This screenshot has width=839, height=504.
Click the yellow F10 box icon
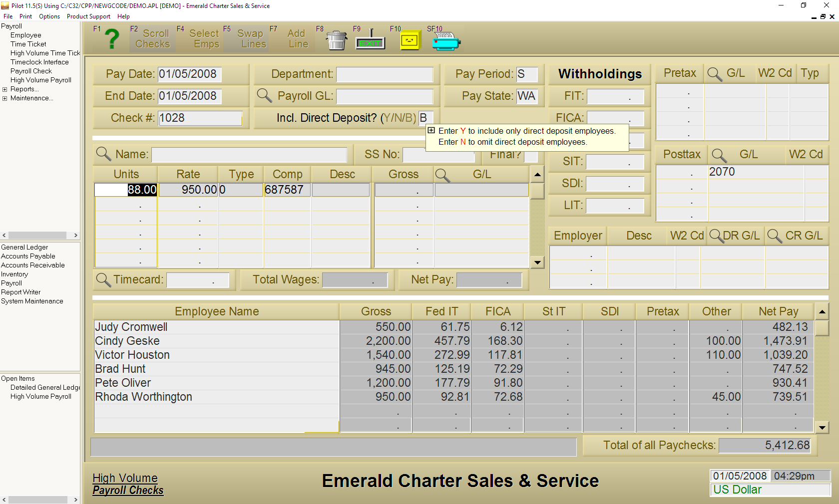click(410, 40)
